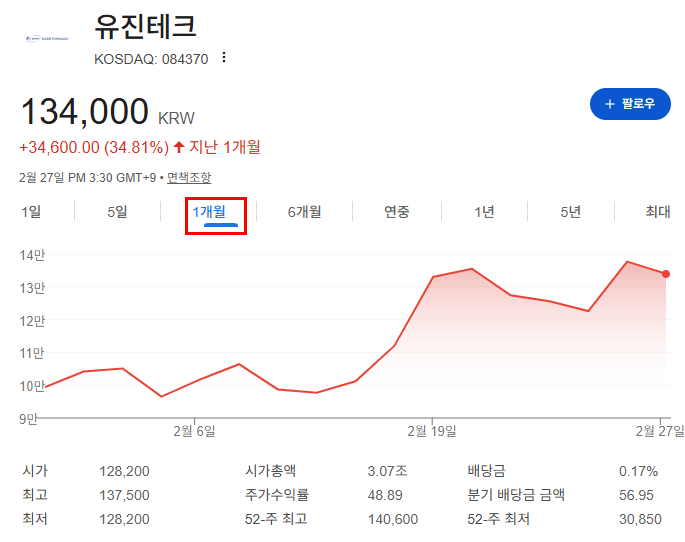
Task: Click the 유진테크 stock title
Action: pyautogui.click(x=145, y=26)
